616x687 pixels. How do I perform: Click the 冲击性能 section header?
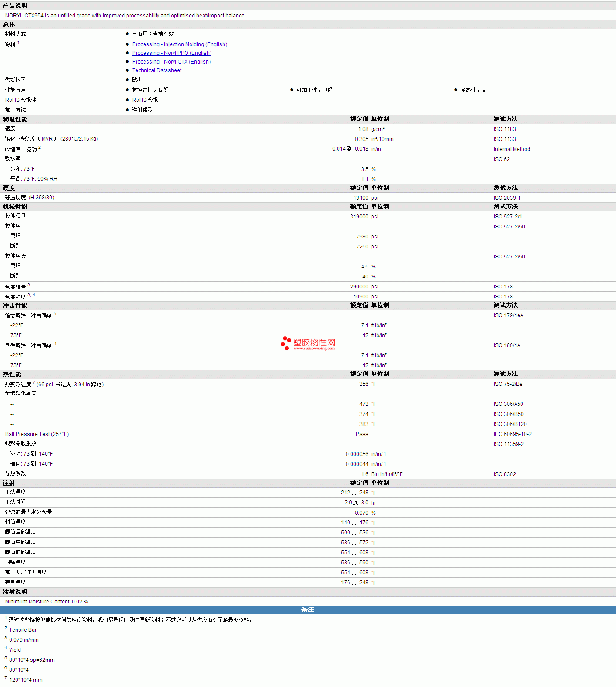[15, 305]
